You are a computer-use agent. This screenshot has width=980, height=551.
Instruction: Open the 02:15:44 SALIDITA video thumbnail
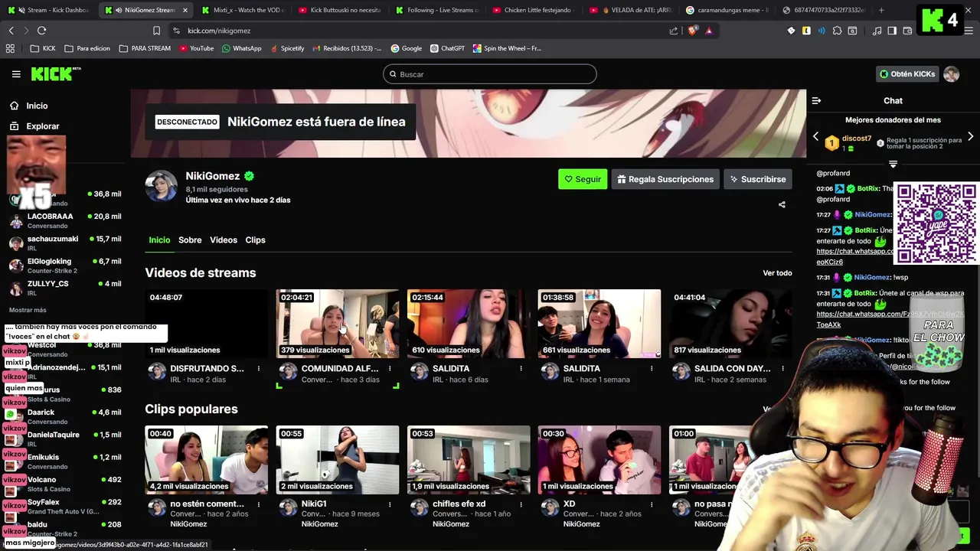pos(469,324)
